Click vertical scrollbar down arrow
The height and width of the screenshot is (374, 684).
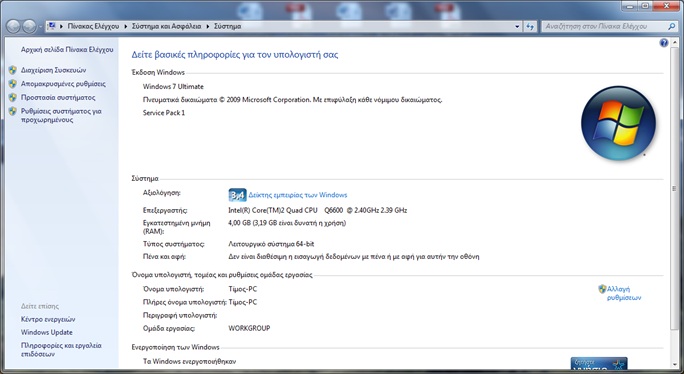tap(675, 364)
